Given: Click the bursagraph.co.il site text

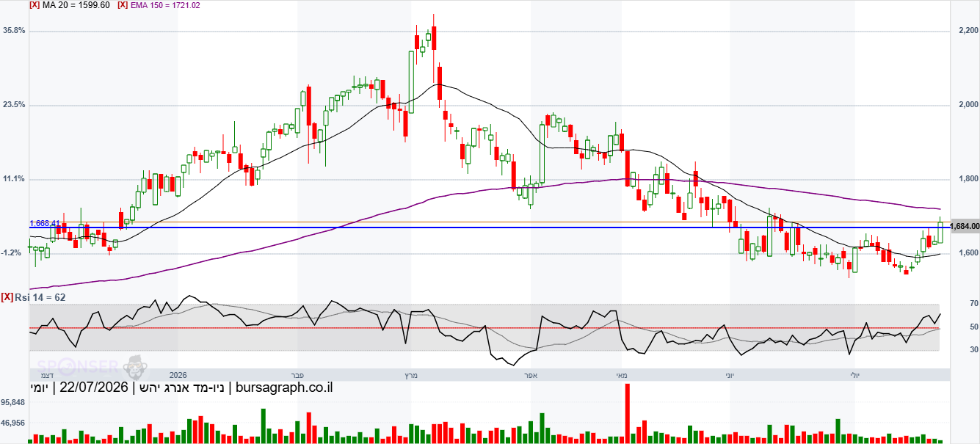Looking at the screenshot, I should 284,387.
